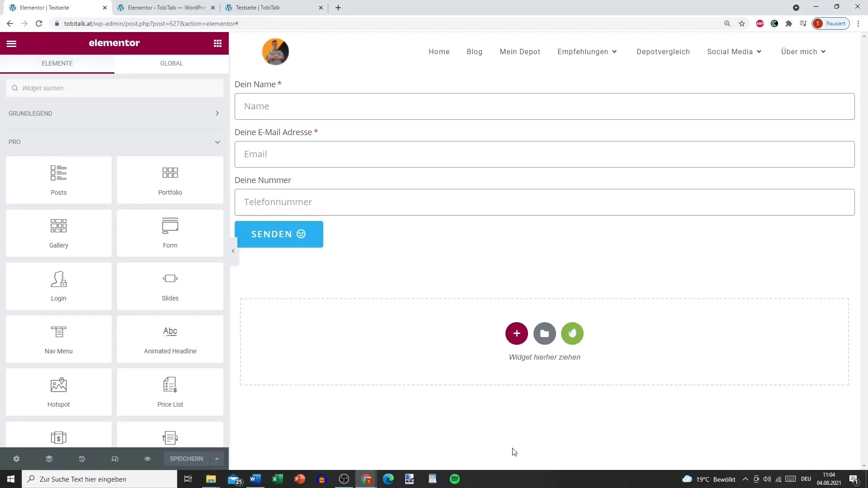Switch to responsive mode icon
The image size is (868, 488).
115,459
